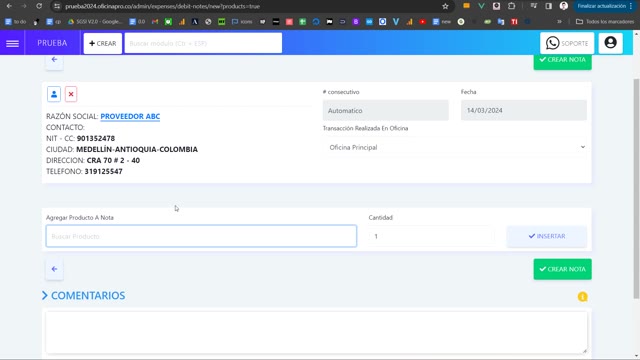
Task: Click the INSERTAR button
Action: point(547,236)
